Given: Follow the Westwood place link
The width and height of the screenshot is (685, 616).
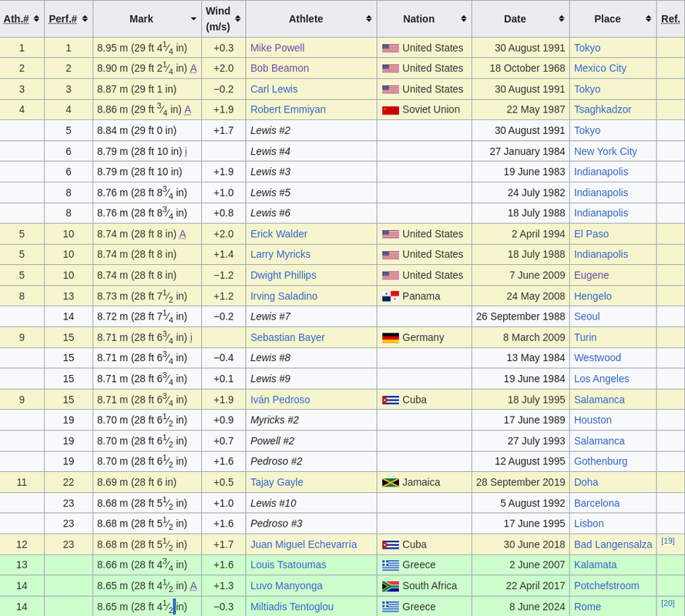Looking at the screenshot, I should tap(597, 358).
